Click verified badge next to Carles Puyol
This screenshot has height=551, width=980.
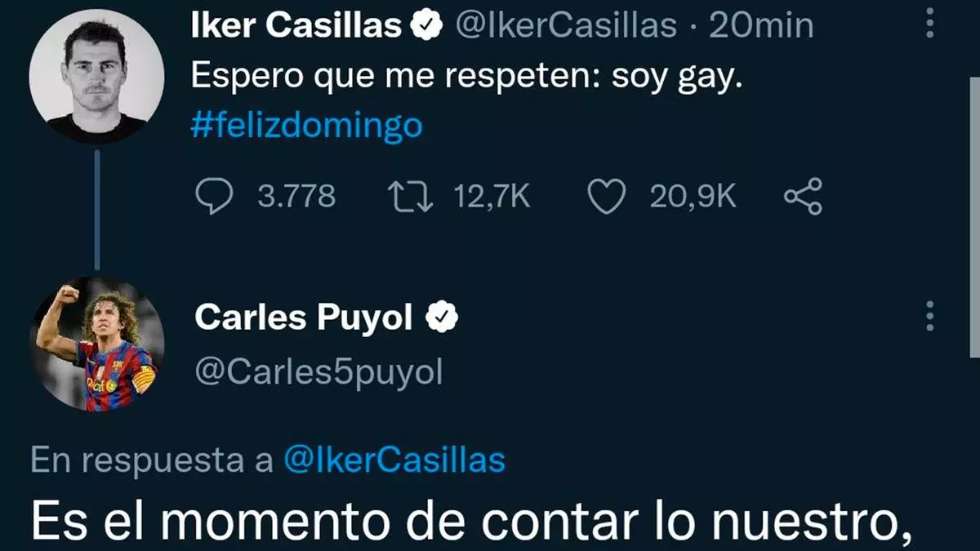click(x=442, y=317)
